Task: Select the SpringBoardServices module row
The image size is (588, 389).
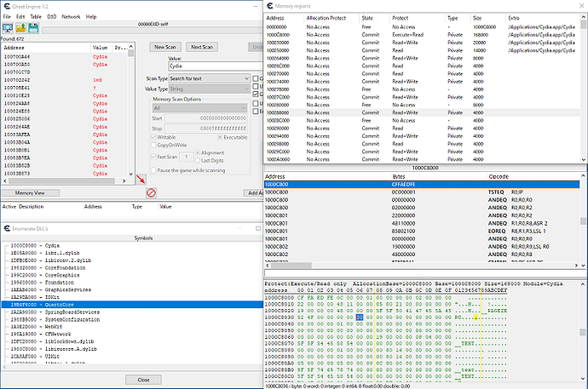Action: pos(132,312)
